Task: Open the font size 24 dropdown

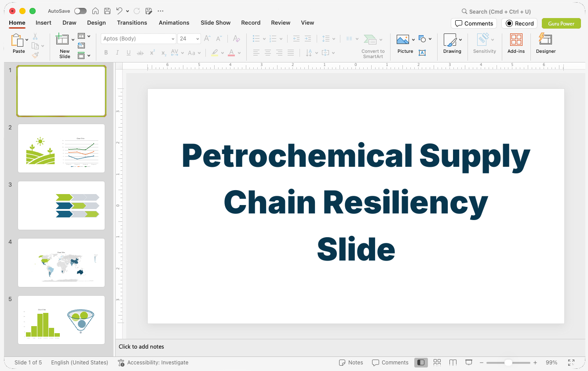Action: (189, 39)
